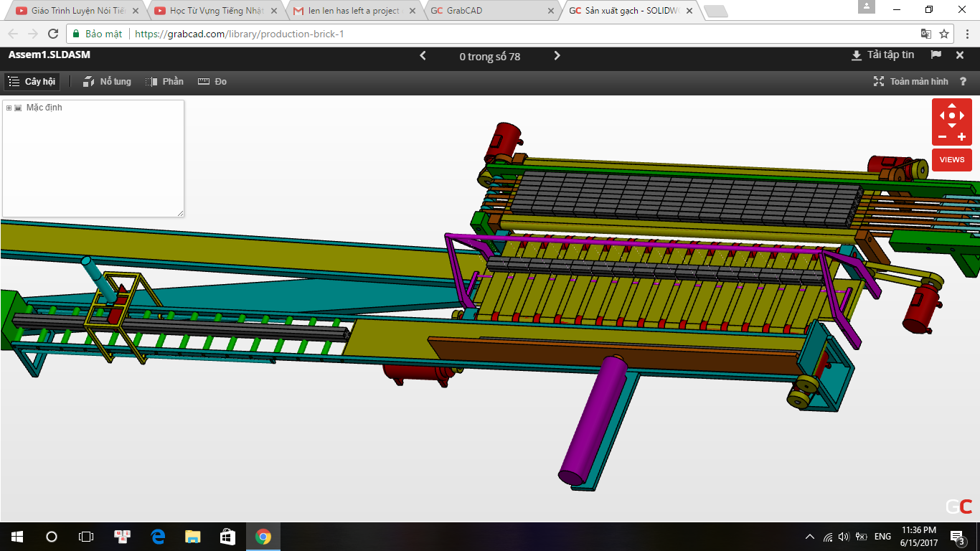Flag this model with the flag icon
This screenshot has width=980, height=551.
(936, 55)
